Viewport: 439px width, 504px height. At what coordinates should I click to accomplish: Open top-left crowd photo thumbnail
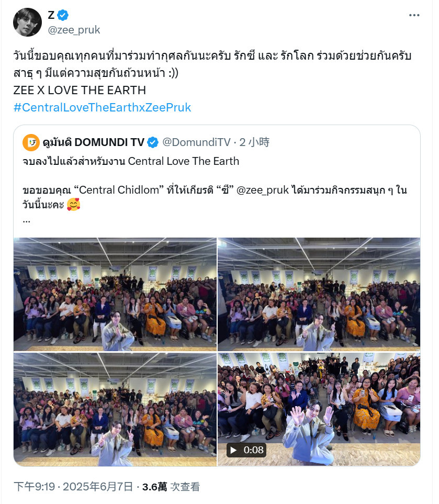pyautogui.click(x=115, y=294)
